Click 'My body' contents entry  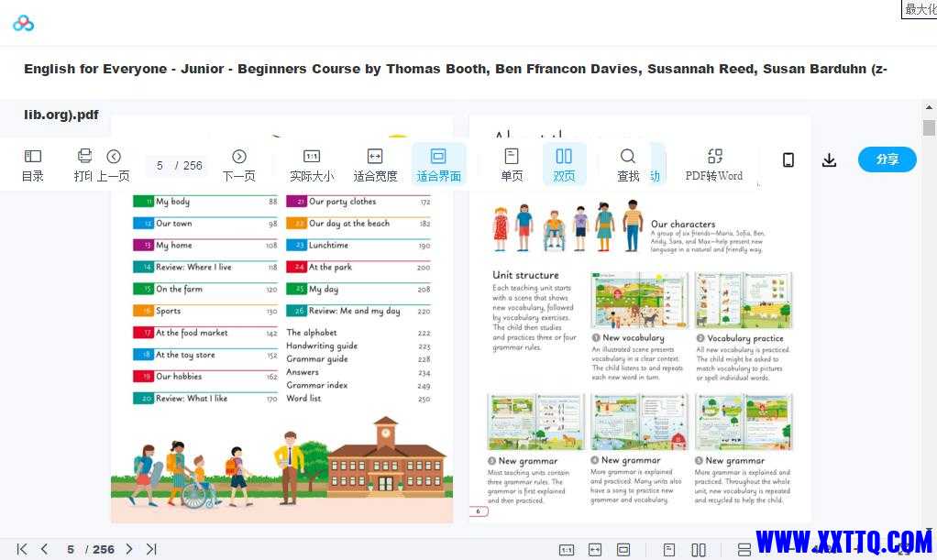(205, 202)
